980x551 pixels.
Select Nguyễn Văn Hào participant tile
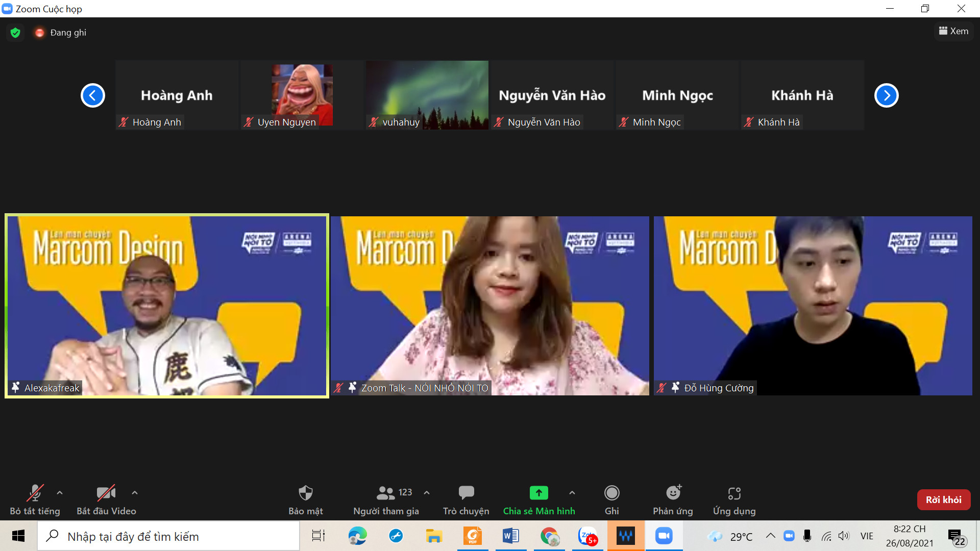point(552,95)
